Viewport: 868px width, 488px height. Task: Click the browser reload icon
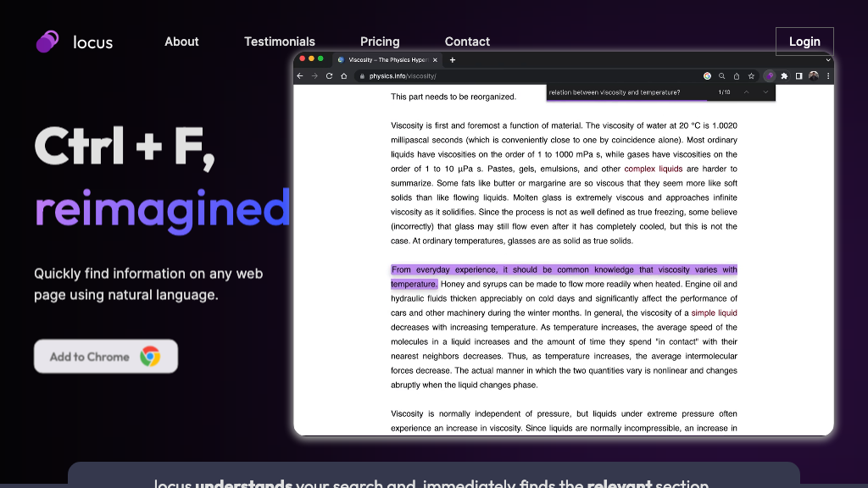[329, 76]
